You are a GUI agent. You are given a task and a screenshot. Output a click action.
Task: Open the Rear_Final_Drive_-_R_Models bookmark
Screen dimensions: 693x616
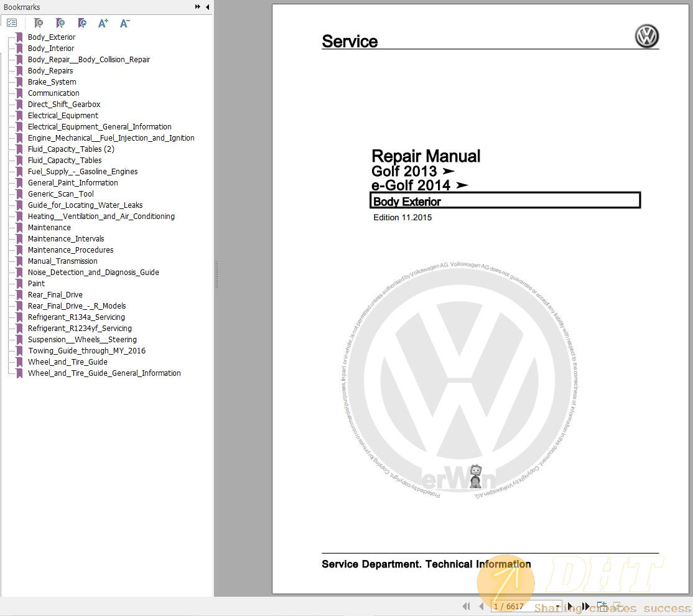coord(77,306)
